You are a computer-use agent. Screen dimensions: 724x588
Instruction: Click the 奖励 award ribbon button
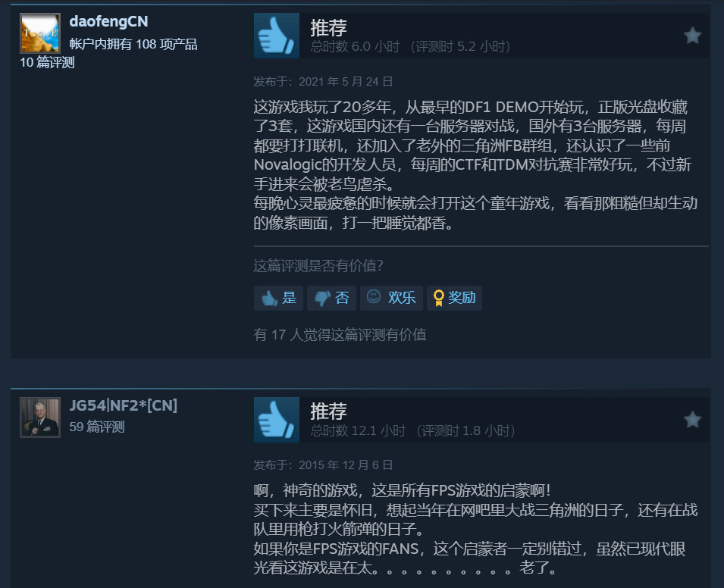(454, 298)
